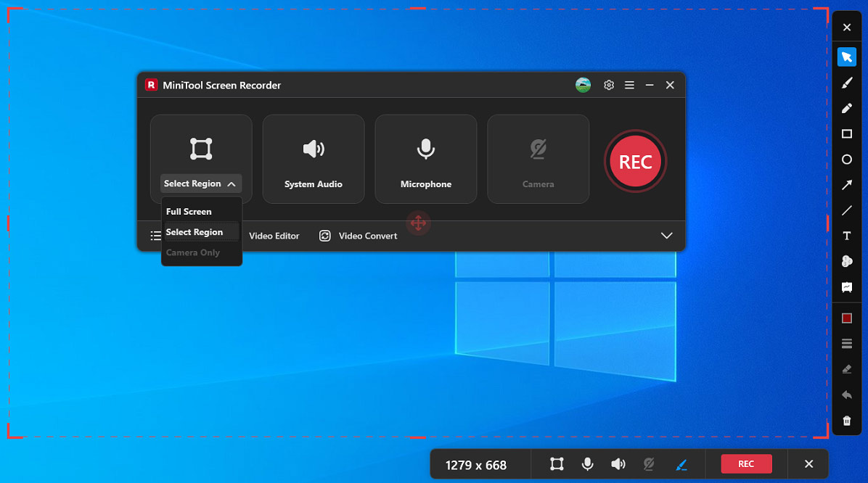This screenshot has height=483, width=868.
Task: Select the Pen annotation tool in sidebar
Action: click(846, 108)
